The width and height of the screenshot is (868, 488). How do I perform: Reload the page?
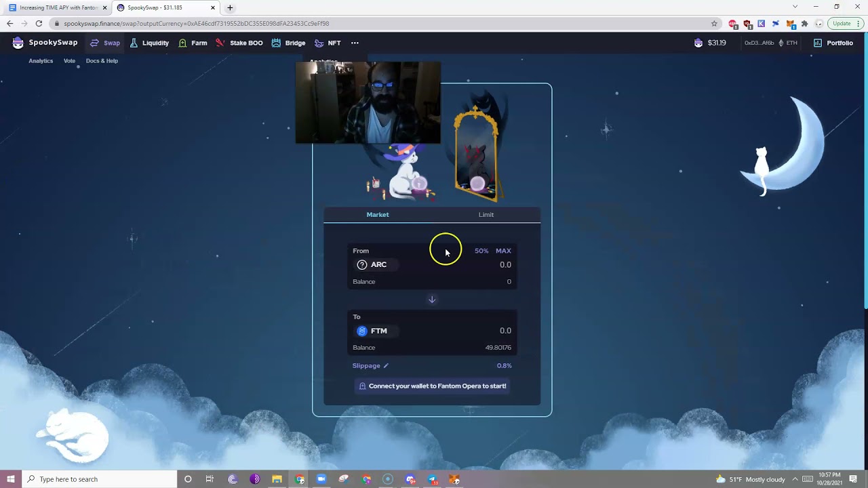(39, 24)
